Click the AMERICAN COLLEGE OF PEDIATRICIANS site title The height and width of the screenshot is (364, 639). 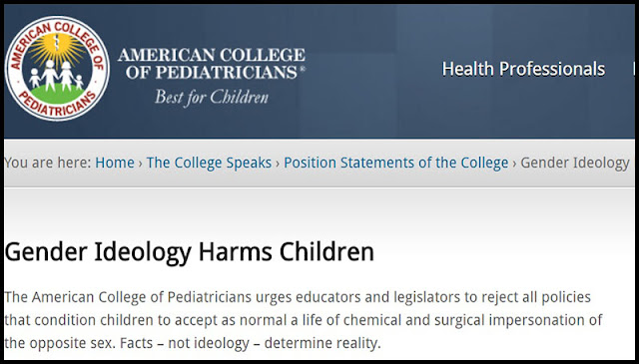pos(211,63)
